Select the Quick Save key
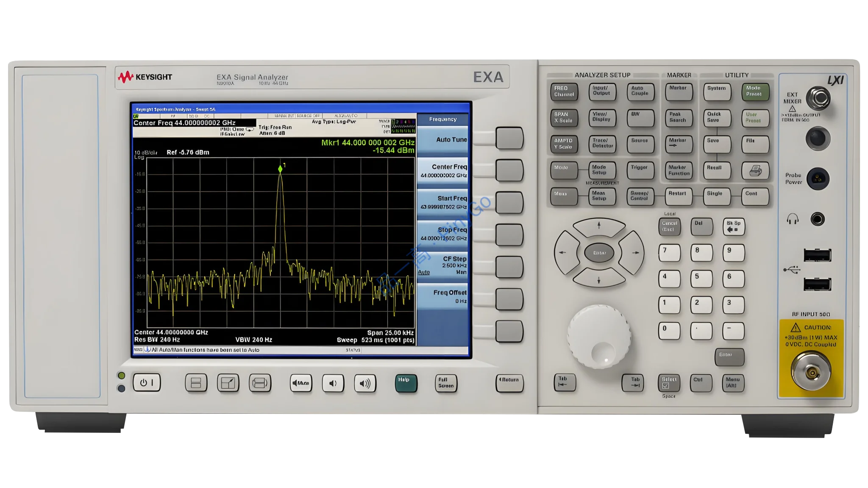This screenshot has height=488, width=868. tap(717, 118)
